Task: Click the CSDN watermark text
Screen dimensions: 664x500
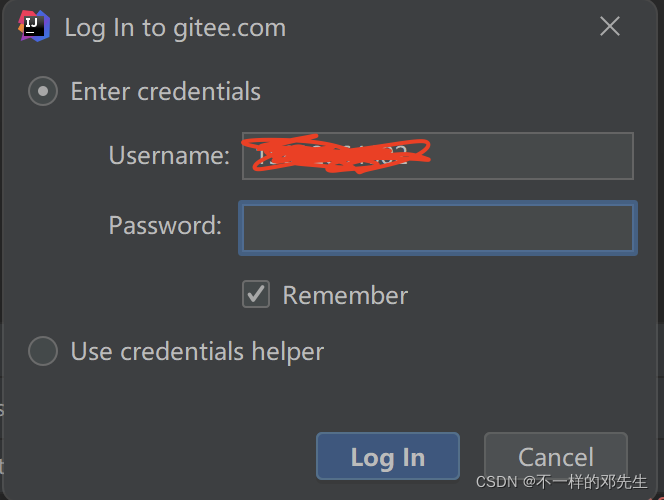Action: tap(562, 482)
